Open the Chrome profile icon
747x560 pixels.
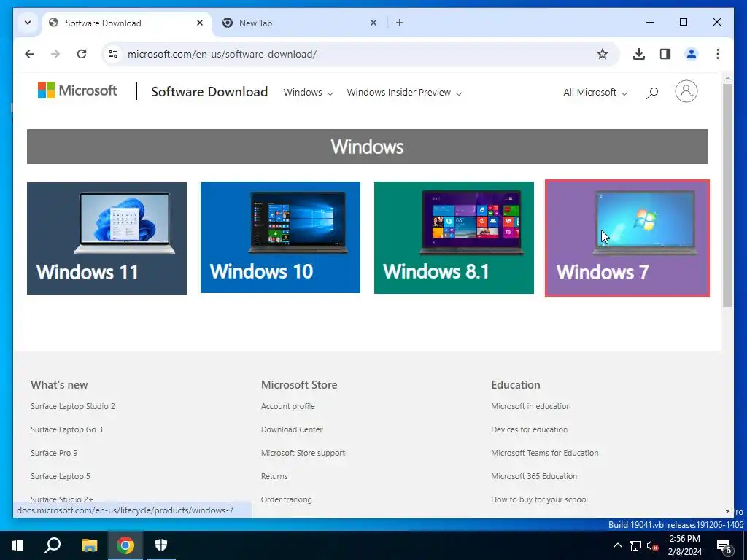tap(692, 54)
